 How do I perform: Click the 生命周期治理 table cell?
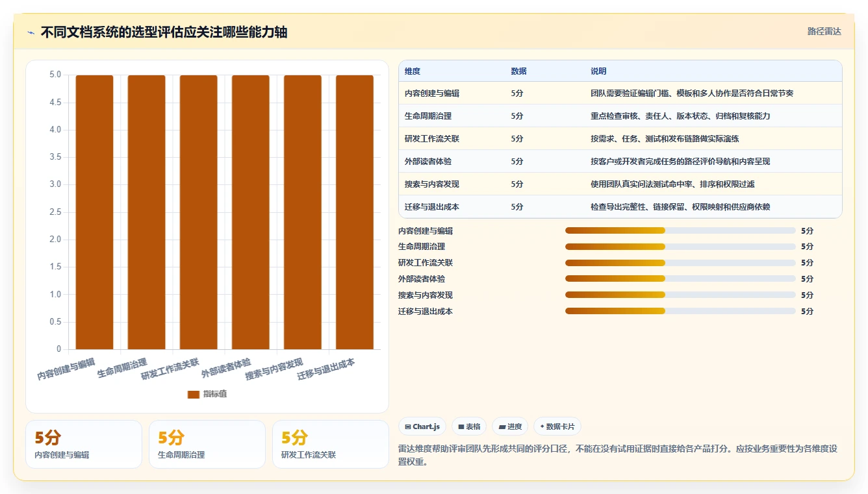pyautogui.click(x=428, y=116)
